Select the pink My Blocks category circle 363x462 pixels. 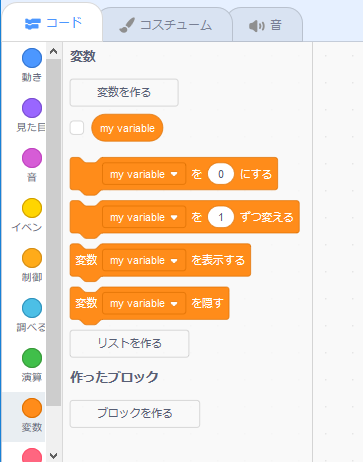[32, 455]
